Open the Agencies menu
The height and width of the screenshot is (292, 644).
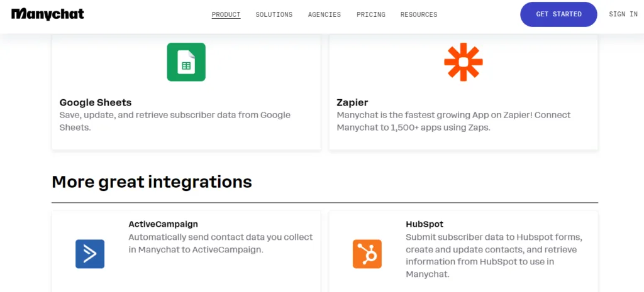pyautogui.click(x=325, y=14)
